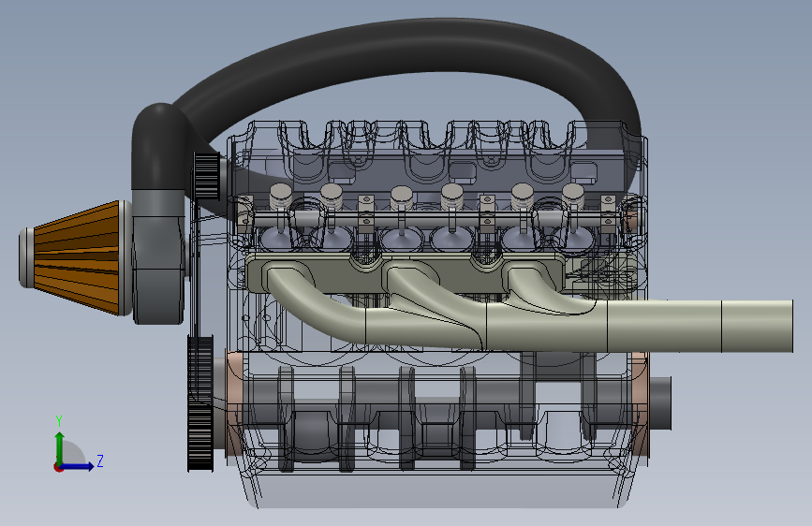Screen dimensions: 812x526
Task: Select the orange cone air filter
Action: pos(75,257)
